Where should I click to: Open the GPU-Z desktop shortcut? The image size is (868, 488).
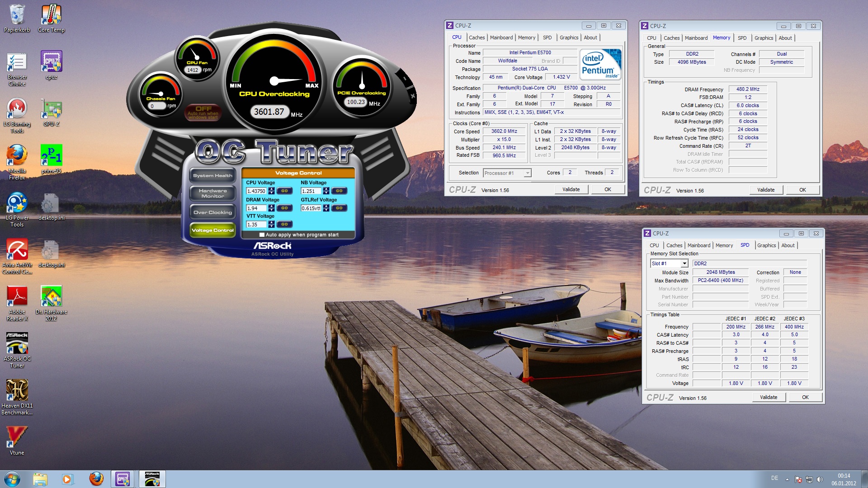coord(51,113)
